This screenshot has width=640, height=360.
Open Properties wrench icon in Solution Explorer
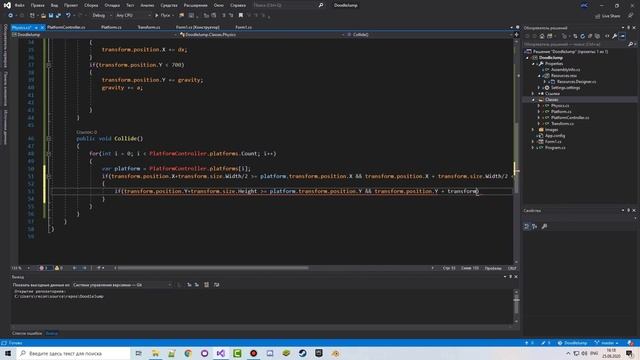pyautogui.click(x=615, y=36)
